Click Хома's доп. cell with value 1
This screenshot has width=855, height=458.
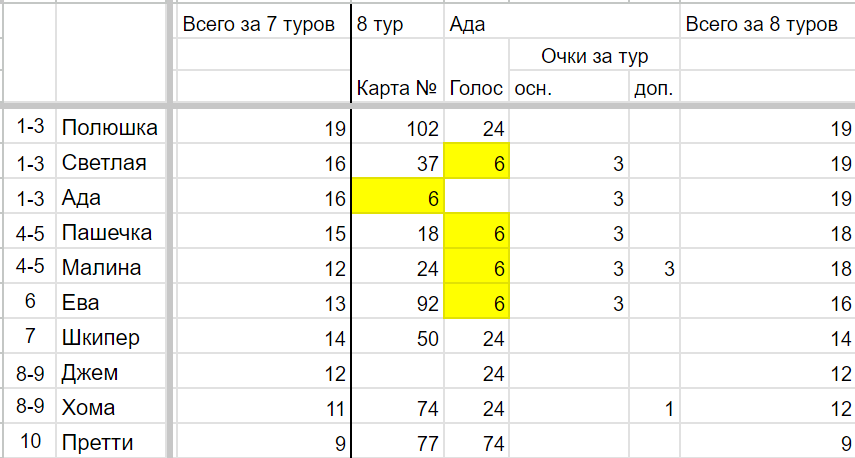pyautogui.click(x=654, y=407)
